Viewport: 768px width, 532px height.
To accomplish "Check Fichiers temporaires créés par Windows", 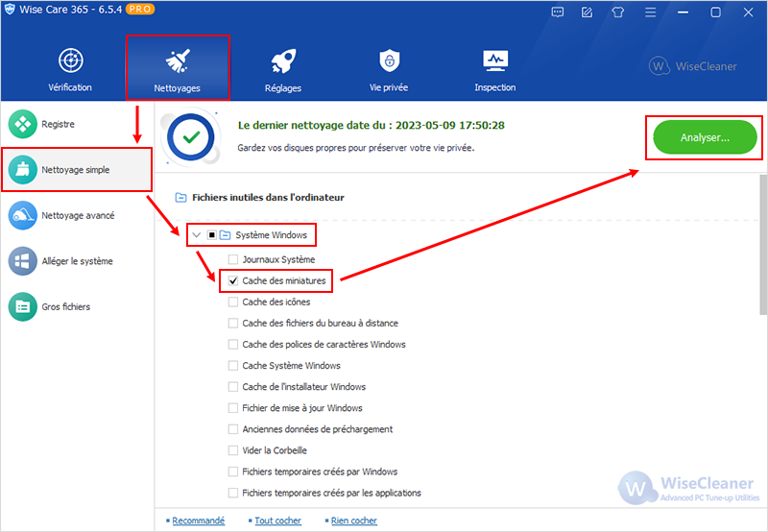I will pos(233,472).
